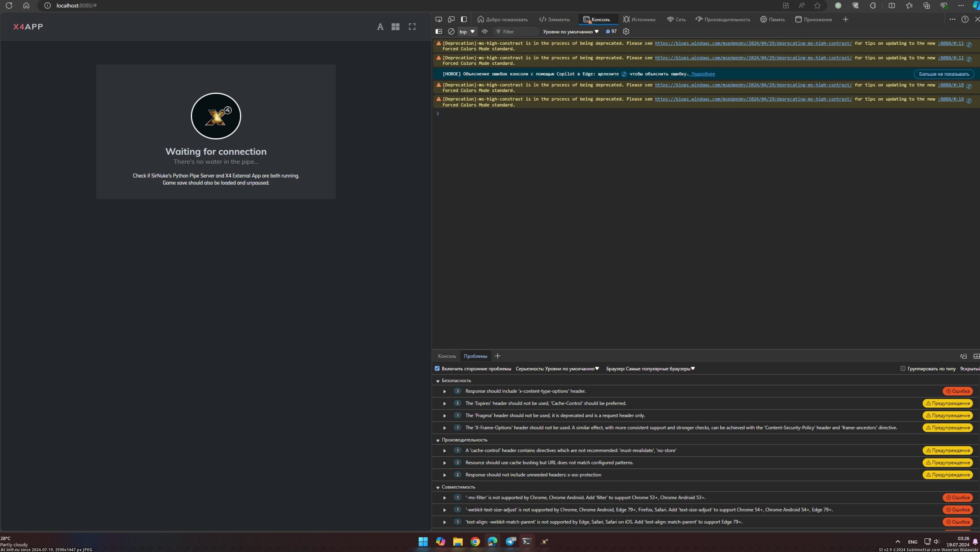Open the Источники tab
The height and width of the screenshot is (552, 980).
(x=639, y=19)
